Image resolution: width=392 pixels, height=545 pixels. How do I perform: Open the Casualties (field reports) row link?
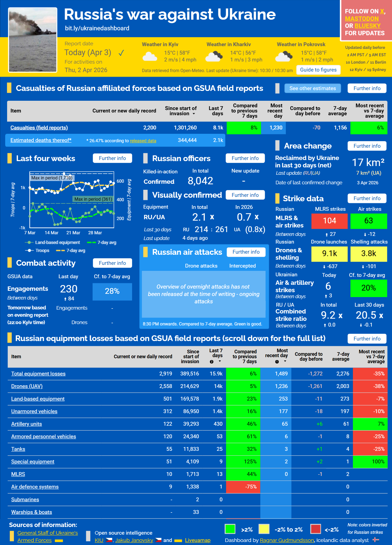coord(39,128)
